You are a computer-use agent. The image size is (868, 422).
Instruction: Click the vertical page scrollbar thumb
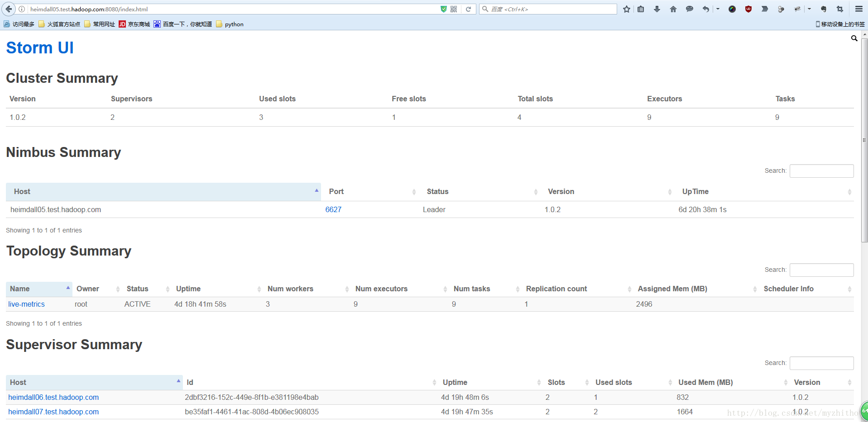coord(864,140)
